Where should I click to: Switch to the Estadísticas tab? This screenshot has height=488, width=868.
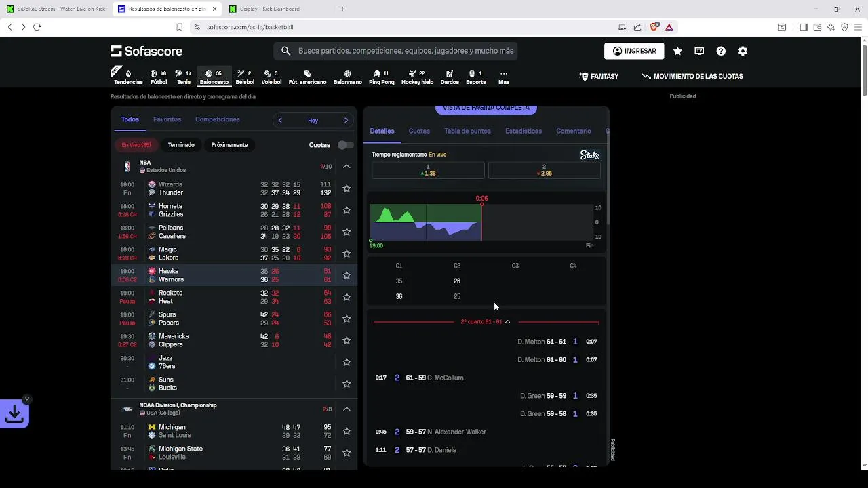(x=524, y=131)
